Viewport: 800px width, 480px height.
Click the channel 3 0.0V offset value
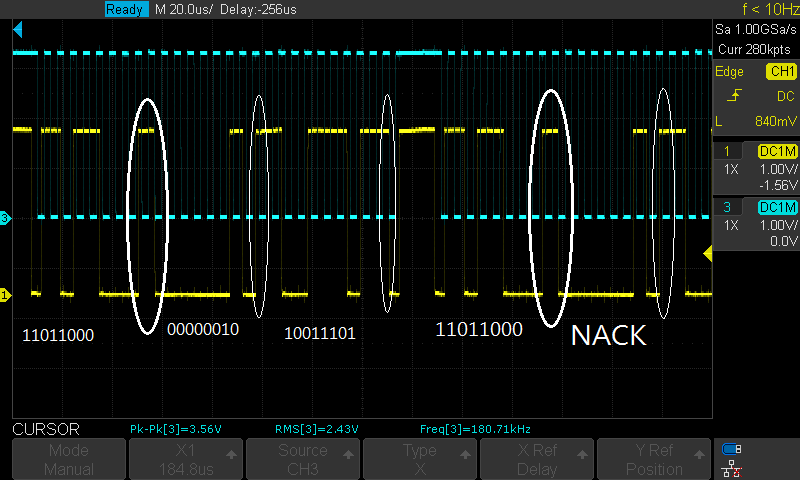tap(784, 241)
